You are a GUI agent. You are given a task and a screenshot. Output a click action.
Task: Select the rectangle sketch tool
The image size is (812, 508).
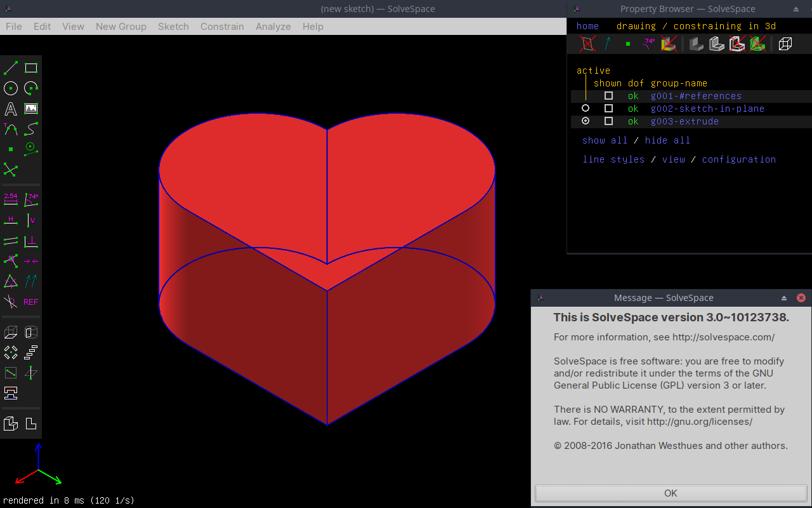click(x=31, y=68)
